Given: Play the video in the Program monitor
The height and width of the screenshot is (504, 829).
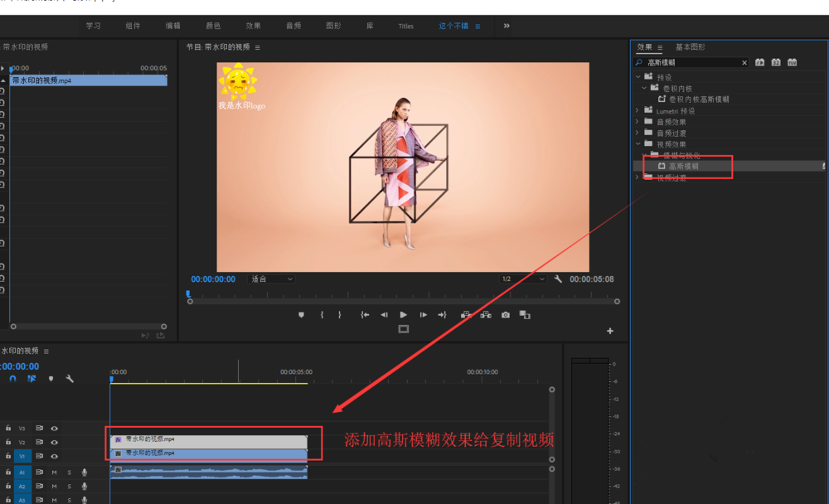Looking at the screenshot, I should (x=403, y=315).
